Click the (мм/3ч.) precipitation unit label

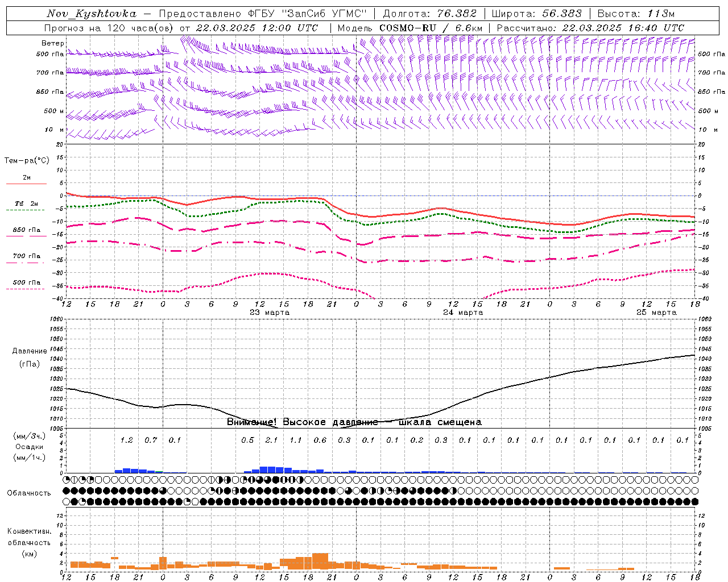point(29,436)
